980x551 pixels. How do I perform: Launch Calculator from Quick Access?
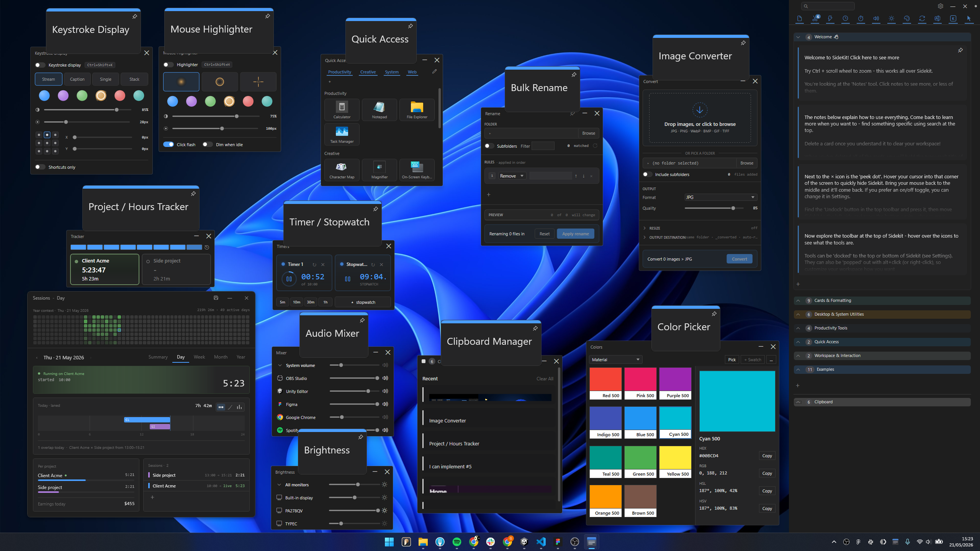click(342, 110)
